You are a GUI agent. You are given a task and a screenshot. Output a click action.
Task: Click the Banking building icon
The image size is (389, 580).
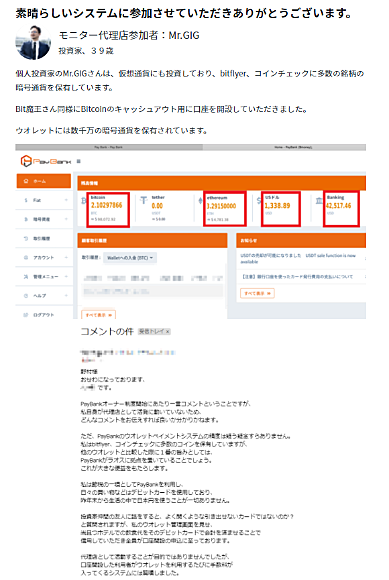(319, 200)
